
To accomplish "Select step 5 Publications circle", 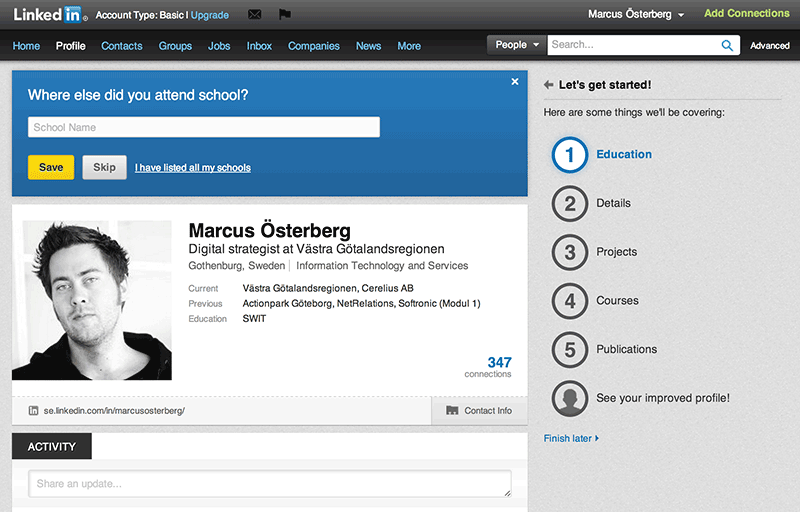I will click(570, 350).
